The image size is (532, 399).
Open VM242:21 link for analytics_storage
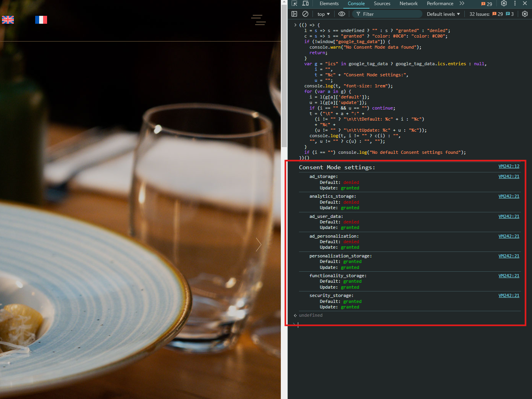click(x=509, y=197)
